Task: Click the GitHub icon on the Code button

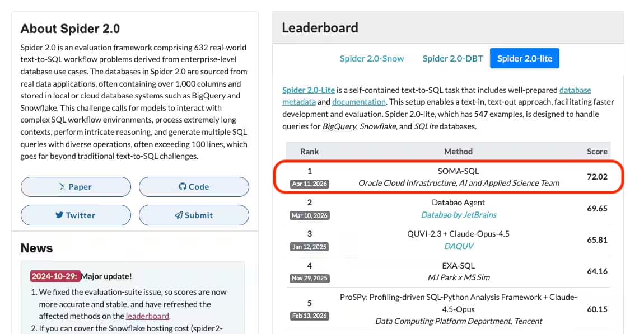Action: pyautogui.click(x=183, y=186)
